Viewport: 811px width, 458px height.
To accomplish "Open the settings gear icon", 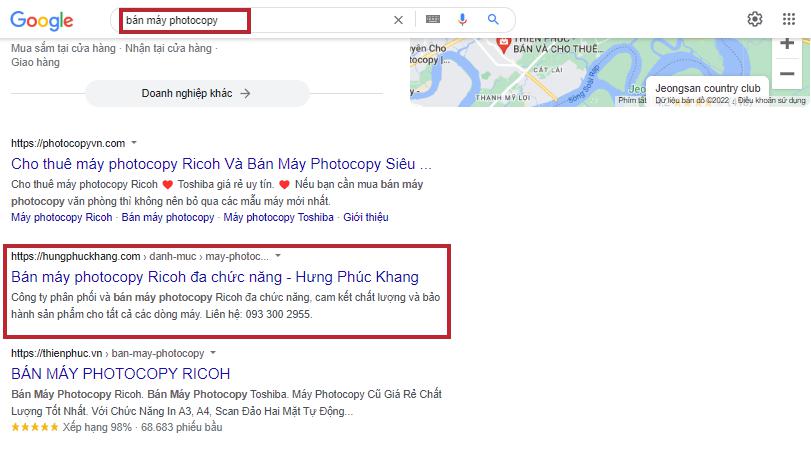I will point(755,20).
